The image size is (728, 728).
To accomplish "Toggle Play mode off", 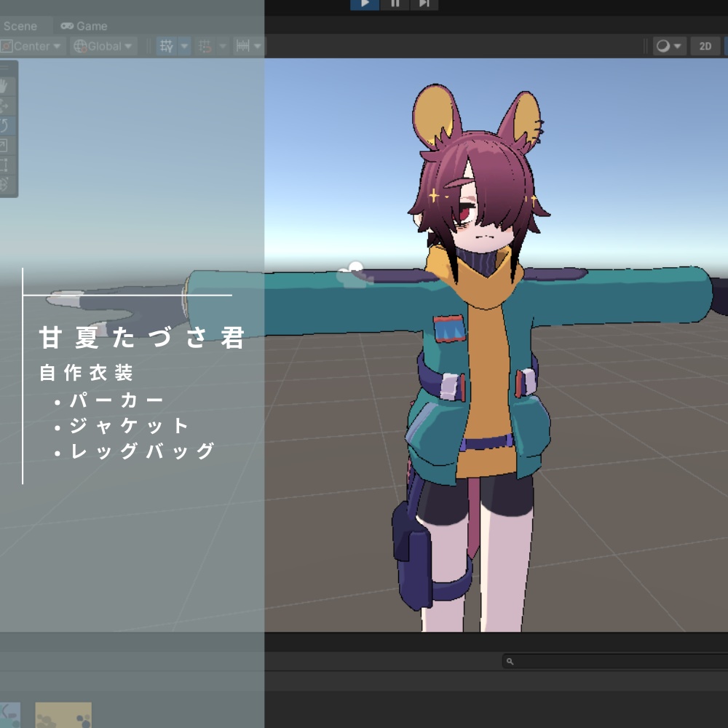I will click(364, 4).
